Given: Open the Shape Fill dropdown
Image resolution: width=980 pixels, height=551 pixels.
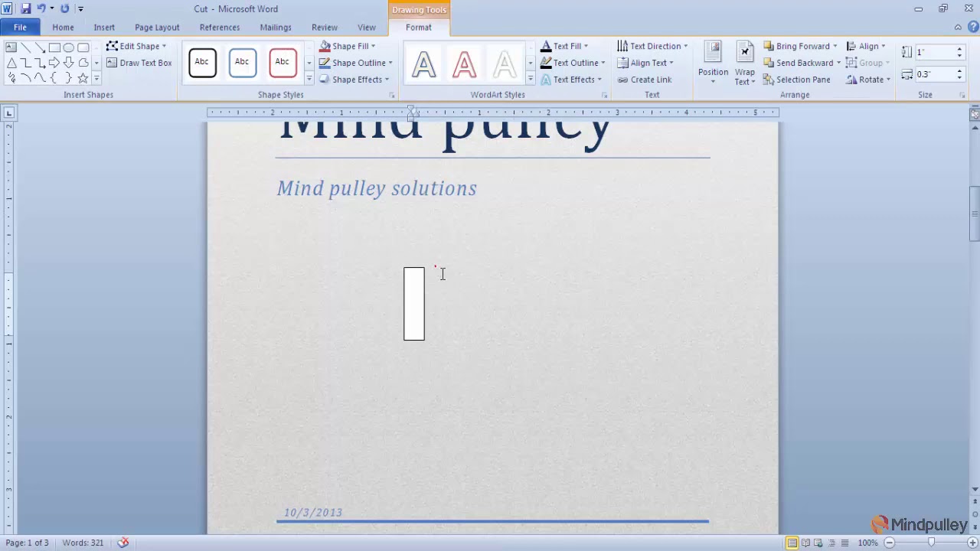Looking at the screenshot, I should coord(348,46).
